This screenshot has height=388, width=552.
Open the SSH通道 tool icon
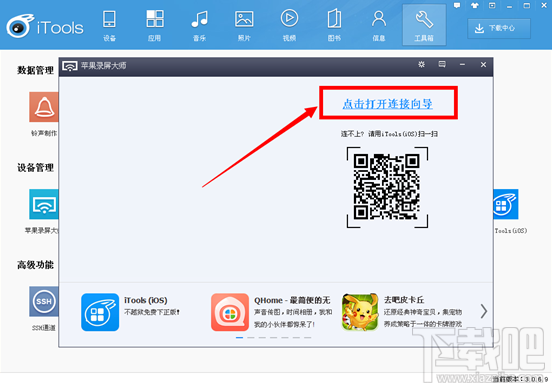tap(44, 301)
